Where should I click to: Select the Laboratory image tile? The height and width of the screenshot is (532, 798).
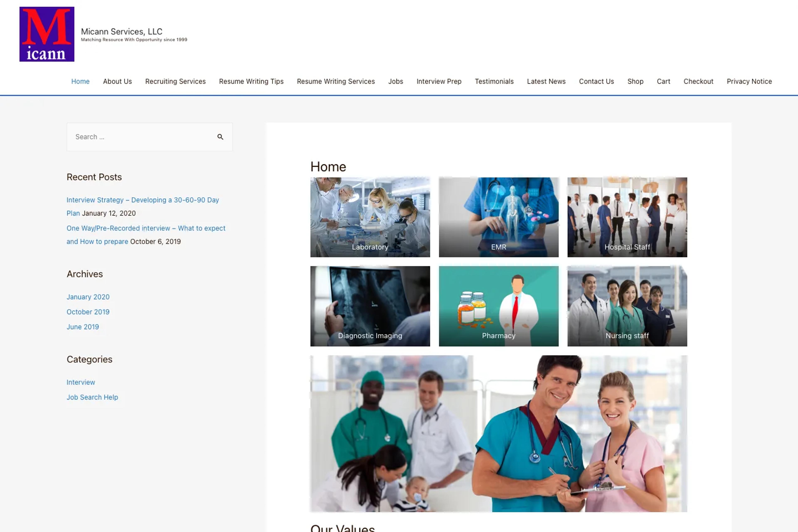(370, 217)
